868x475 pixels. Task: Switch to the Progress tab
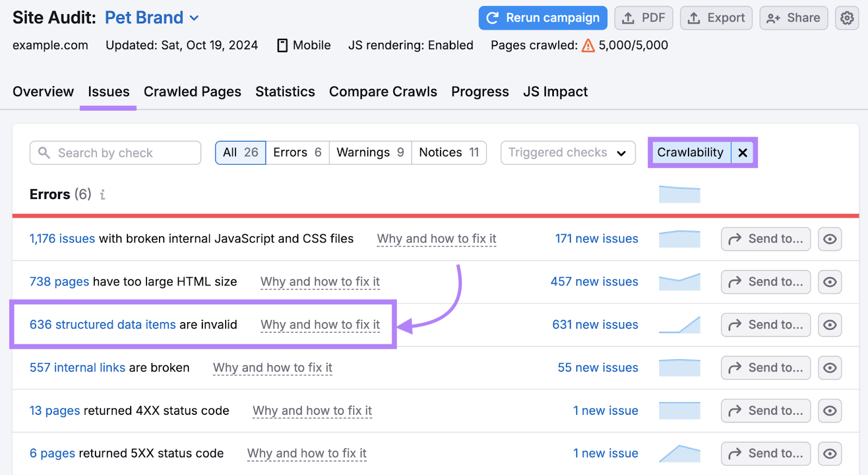480,92
